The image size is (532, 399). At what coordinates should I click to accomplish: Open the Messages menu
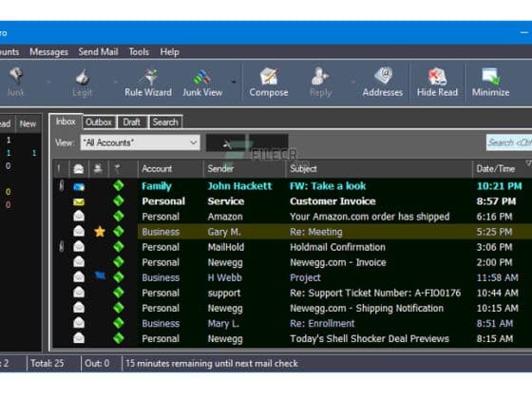click(x=48, y=52)
